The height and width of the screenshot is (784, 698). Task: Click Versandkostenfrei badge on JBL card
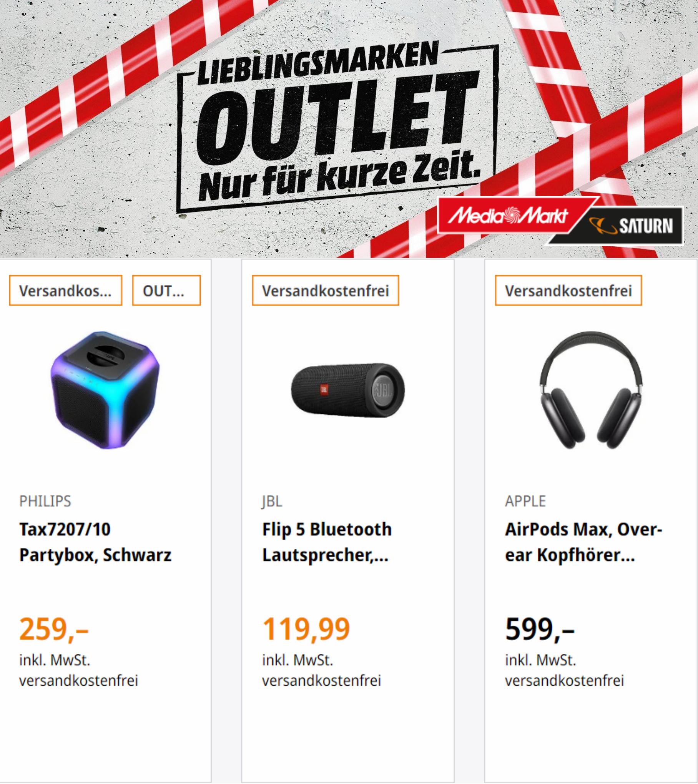325,291
